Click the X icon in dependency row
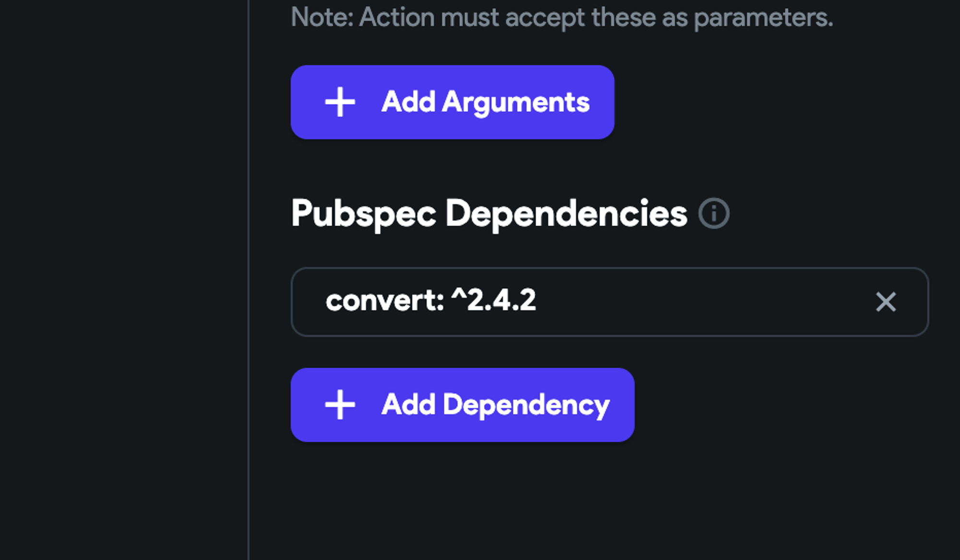This screenshot has width=960, height=560. click(886, 302)
